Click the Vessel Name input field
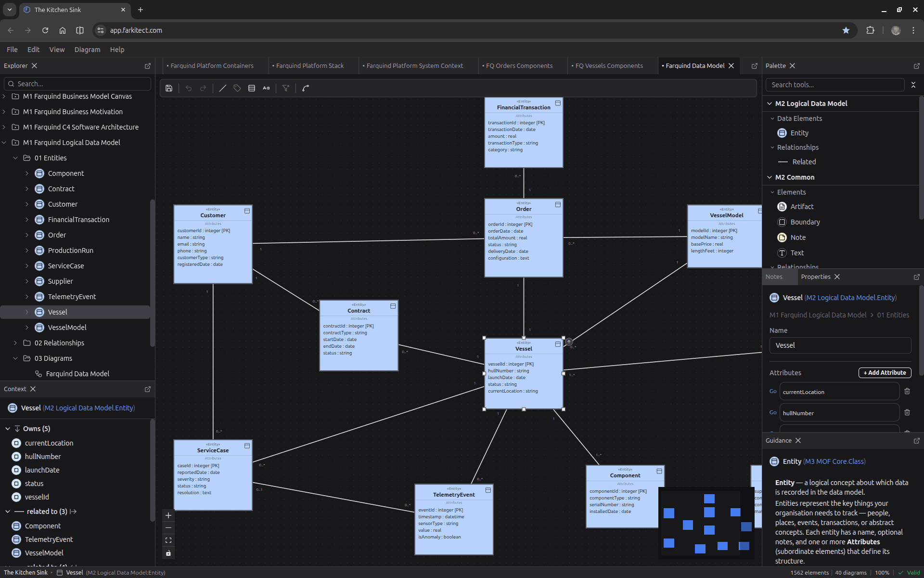The width and height of the screenshot is (924, 578). [840, 345]
